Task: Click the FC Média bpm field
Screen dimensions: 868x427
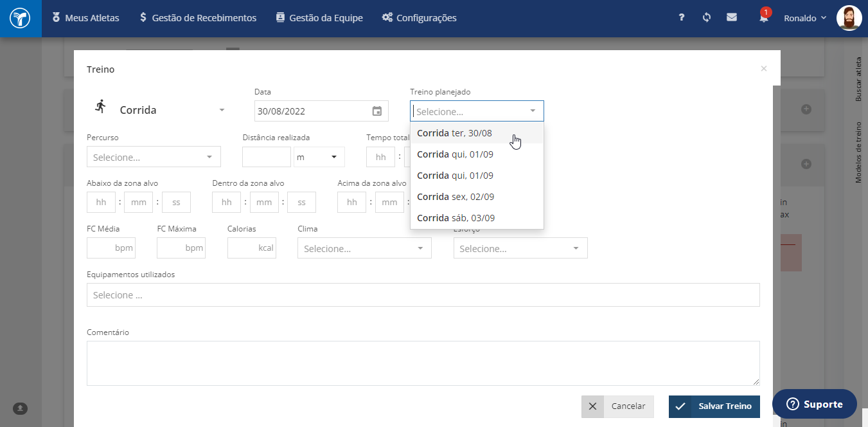Action: pos(111,248)
